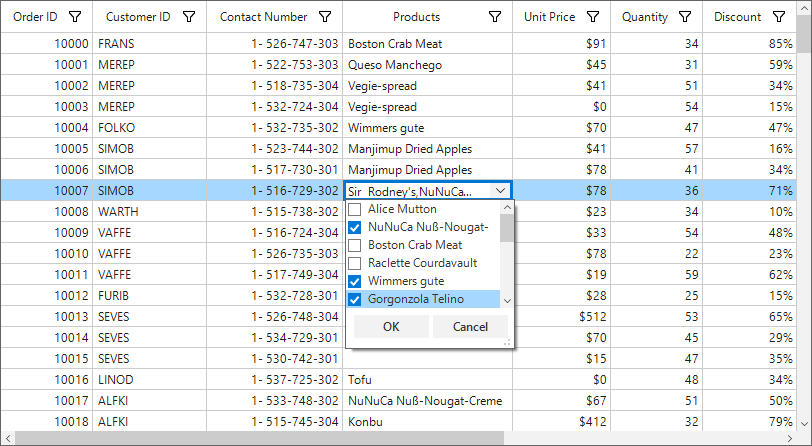Open the Customer ID column filter
Image resolution: width=812 pixels, height=446 pixels.
[189, 17]
